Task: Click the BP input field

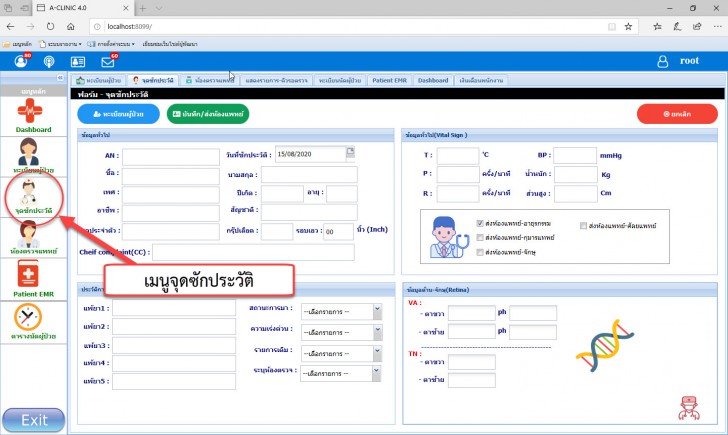Action: (575, 156)
